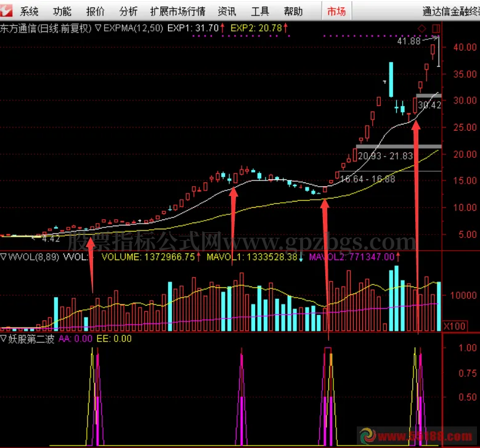Image resolution: width=480 pixels, height=448 pixels.
Task: Open the 扩展市场行情 menu
Action: (178, 11)
